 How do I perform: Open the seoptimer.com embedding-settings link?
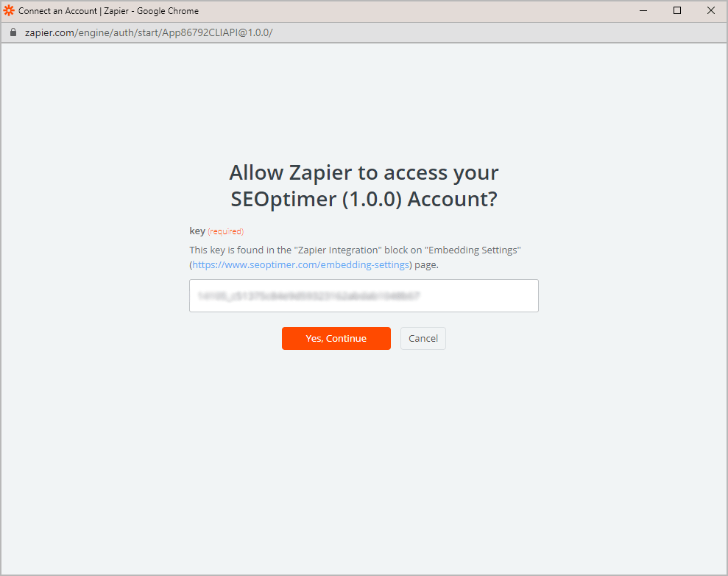[x=300, y=264]
